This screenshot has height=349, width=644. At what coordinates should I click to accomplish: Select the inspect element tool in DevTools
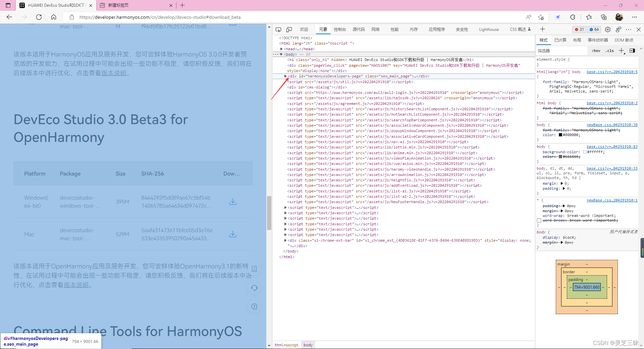pos(278,30)
